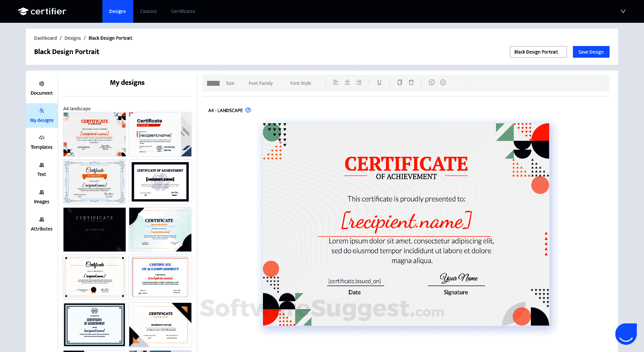Open the Images panel in sidebar
Viewport: 644px width, 352px height.
[42, 197]
